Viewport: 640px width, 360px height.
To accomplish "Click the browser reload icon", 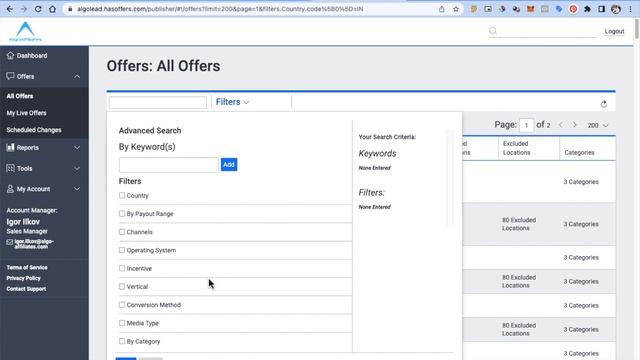I will [x=38, y=9].
